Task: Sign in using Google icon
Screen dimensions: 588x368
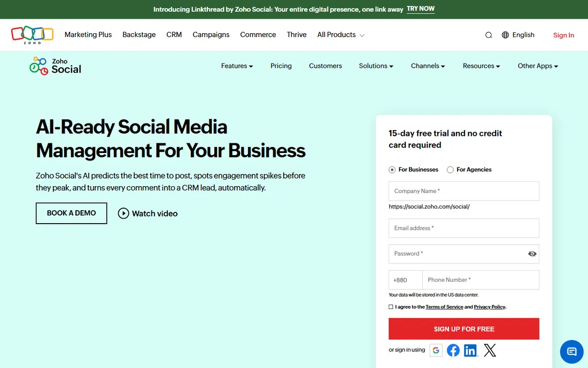Action: [436, 350]
